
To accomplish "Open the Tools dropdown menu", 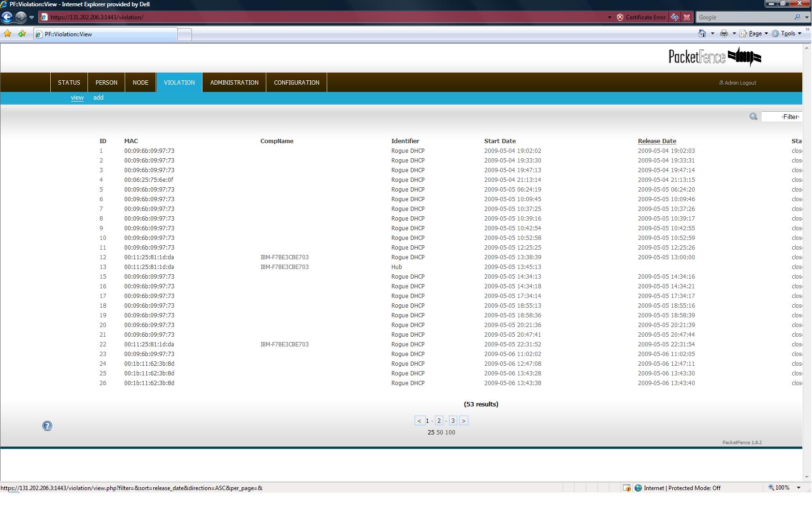I will coord(787,33).
